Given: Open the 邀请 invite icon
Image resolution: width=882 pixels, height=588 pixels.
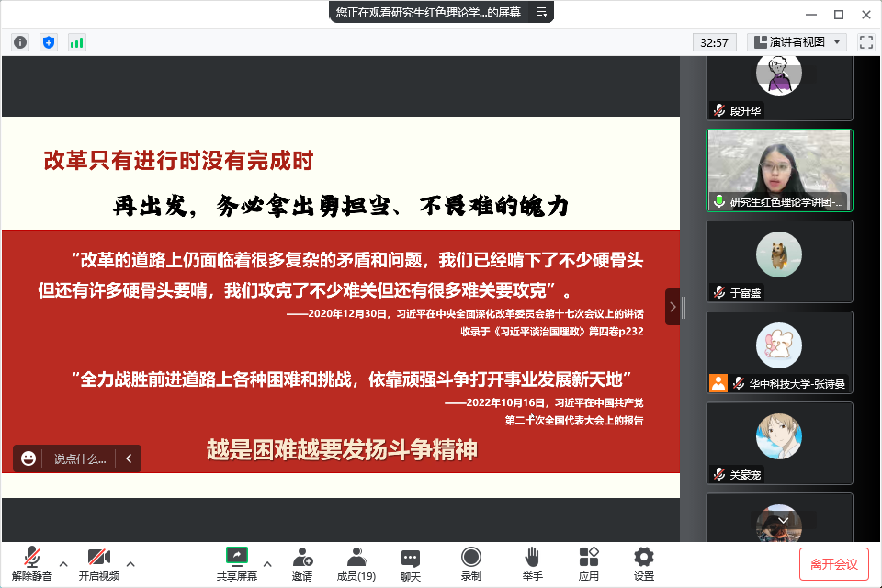Looking at the screenshot, I should [302, 563].
